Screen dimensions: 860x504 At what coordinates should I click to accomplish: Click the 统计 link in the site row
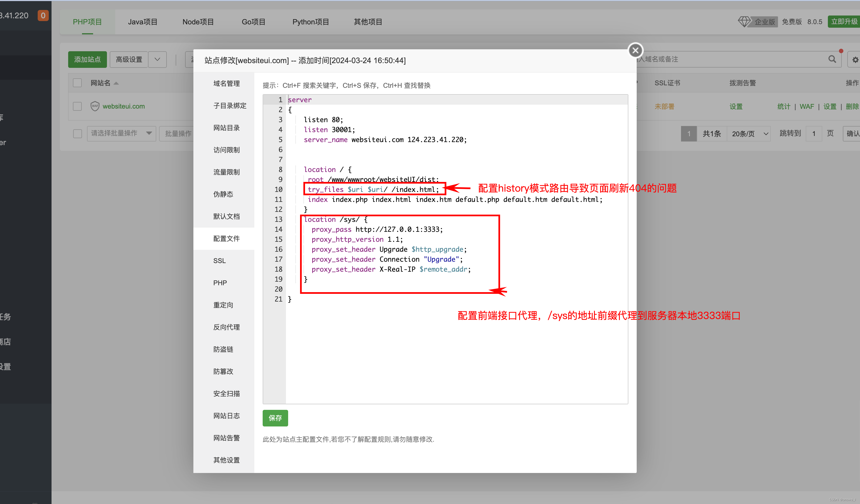pyautogui.click(x=784, y=107)
